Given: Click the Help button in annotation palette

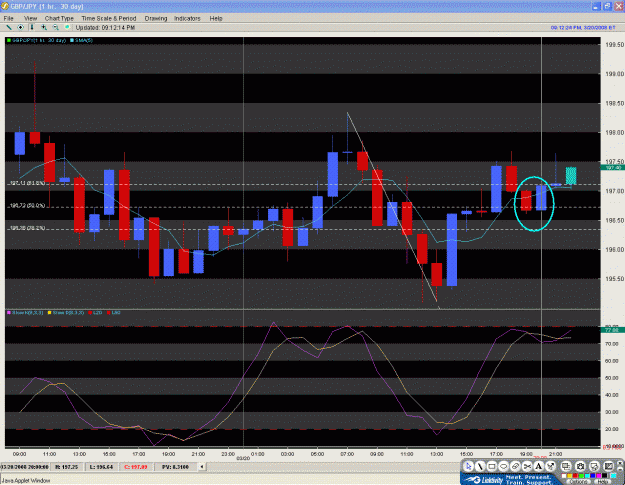Looking at the screenshot, I should click(602, 481).
